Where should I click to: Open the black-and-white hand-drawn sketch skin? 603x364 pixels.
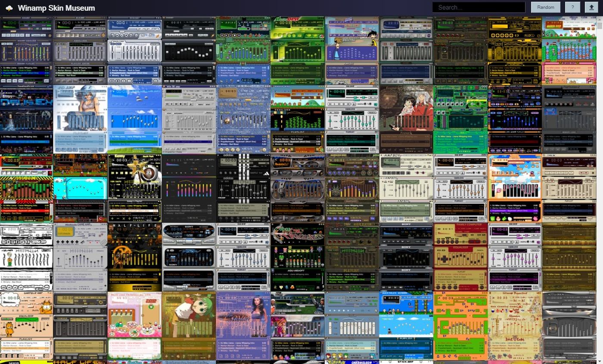[26, 257]
